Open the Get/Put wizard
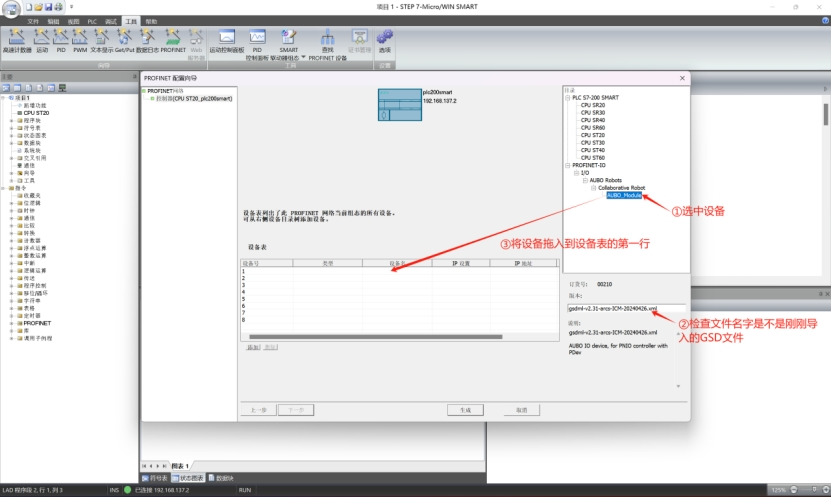 point(123,39)
